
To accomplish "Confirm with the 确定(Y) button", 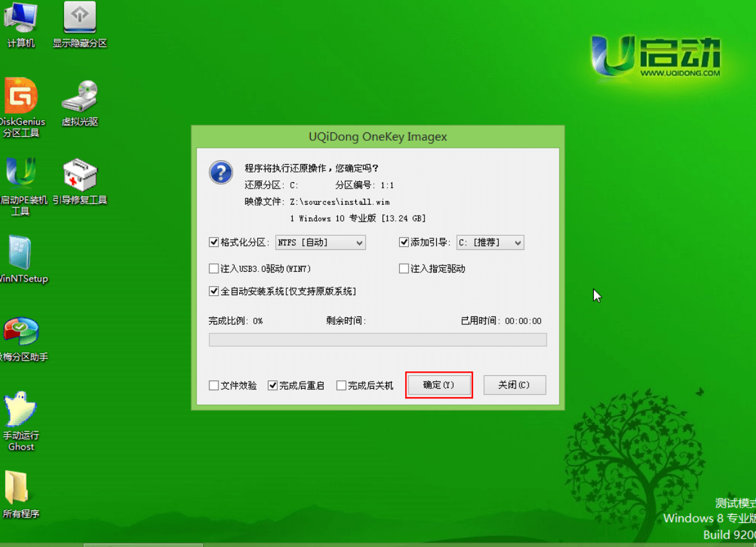I will tap(439, 385).
